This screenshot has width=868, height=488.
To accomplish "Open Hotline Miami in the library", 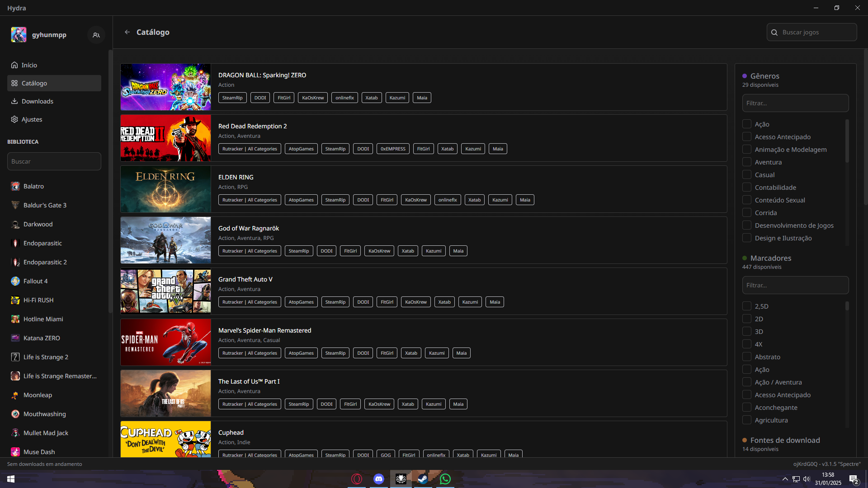I will tap(43, 319).
